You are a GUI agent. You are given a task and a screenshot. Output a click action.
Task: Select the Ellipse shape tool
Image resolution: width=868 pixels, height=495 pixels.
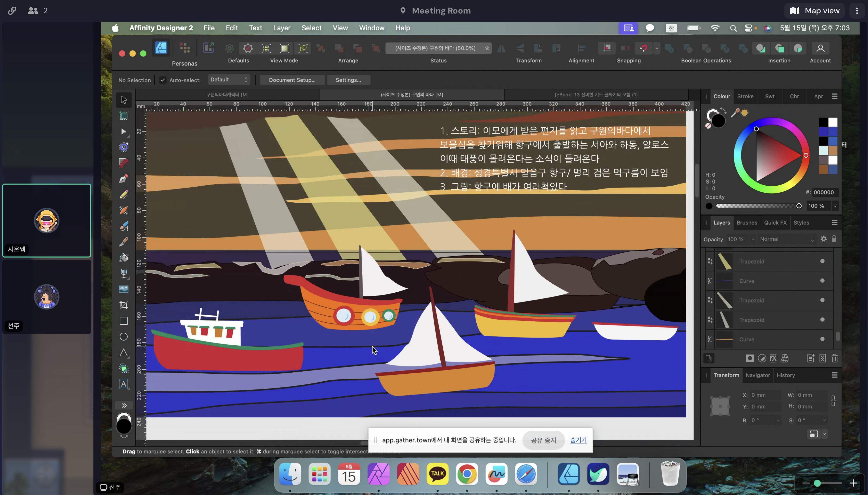(x=123, y=336)
